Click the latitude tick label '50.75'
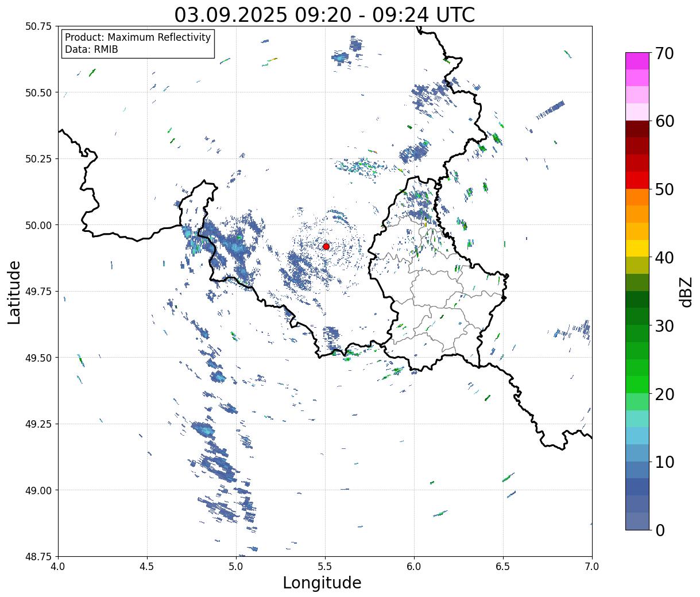Viewport: 700px width, 597px height. coord(39,26)
